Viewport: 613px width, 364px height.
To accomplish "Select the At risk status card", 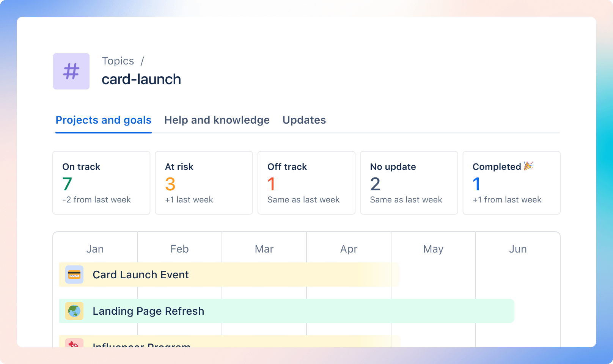I will [204, 183].
